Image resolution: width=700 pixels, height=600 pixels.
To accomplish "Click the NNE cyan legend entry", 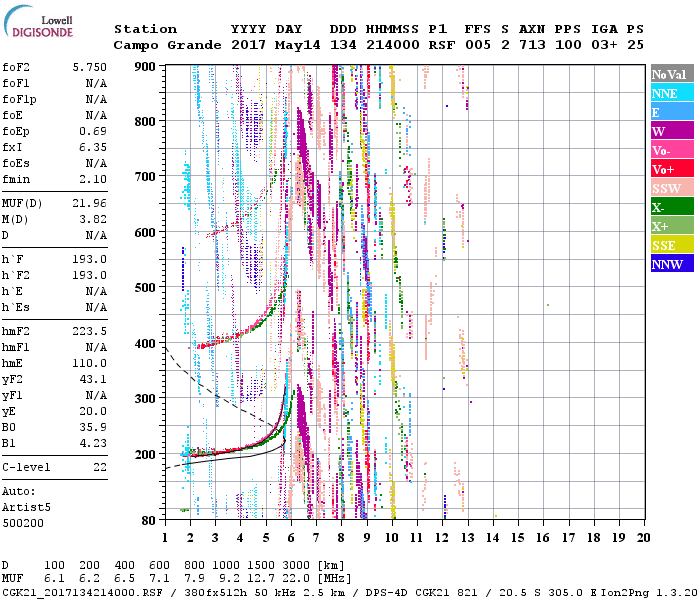I will [672, 93].
